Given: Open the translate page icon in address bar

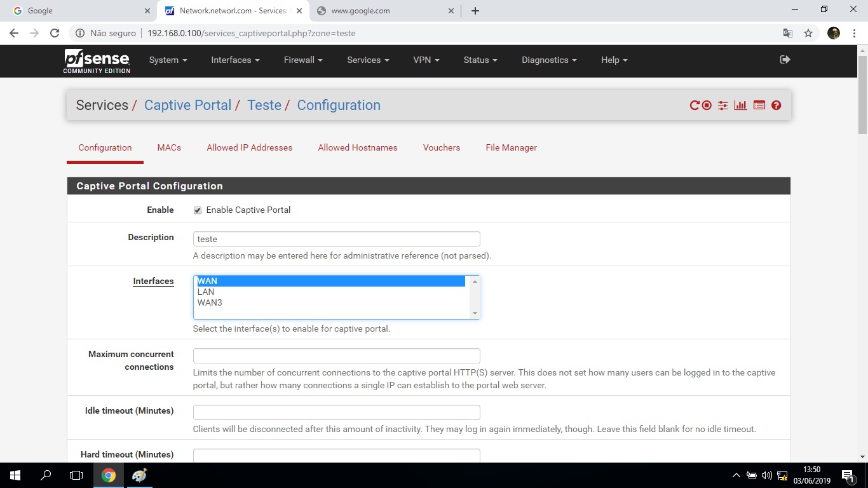Looking at the screenshot, I should pos(788,33).
